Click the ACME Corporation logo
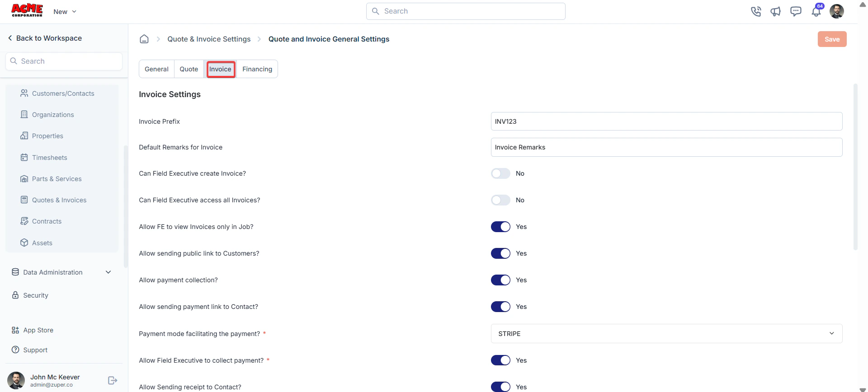868x392 pixels. click(x=27, y=10)
